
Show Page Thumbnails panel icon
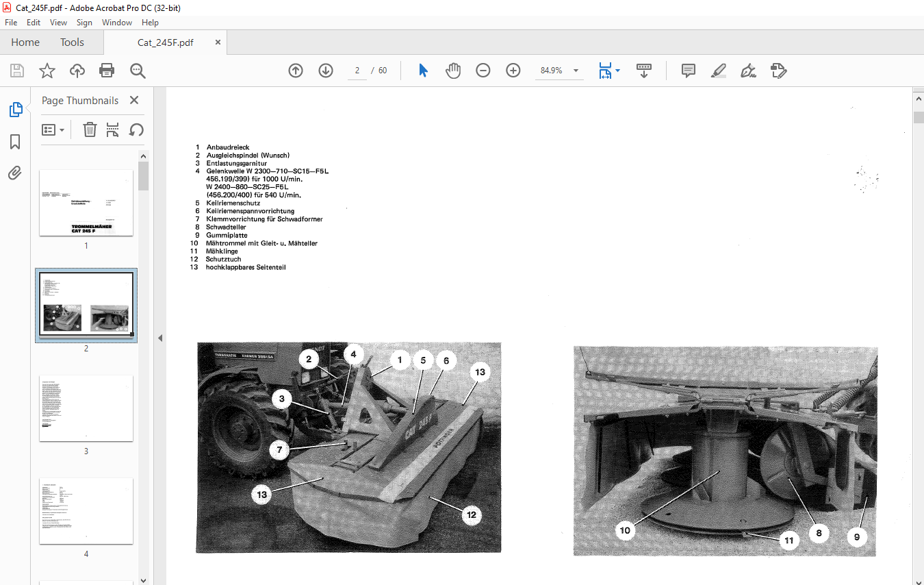click(15, 110)
